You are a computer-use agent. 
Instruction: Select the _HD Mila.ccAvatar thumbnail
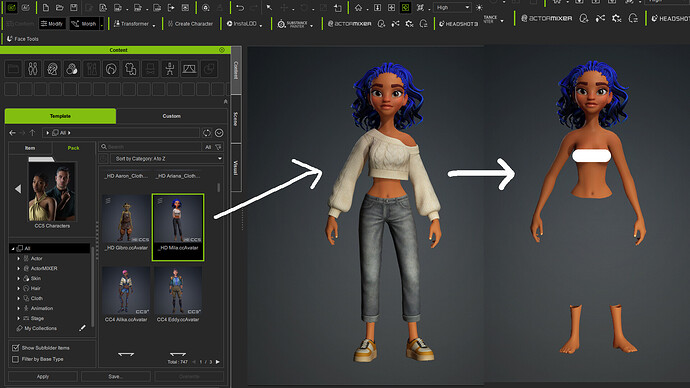178,227
